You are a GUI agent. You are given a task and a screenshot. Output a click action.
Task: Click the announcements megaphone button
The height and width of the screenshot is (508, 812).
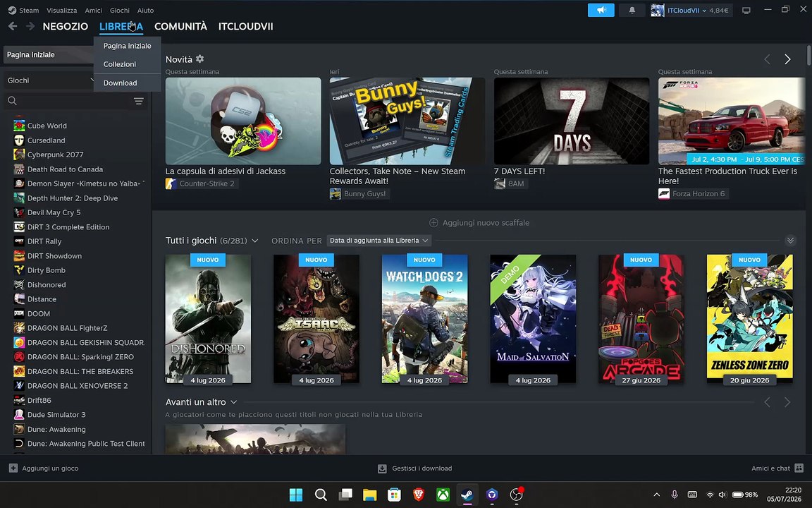[601, 10]
